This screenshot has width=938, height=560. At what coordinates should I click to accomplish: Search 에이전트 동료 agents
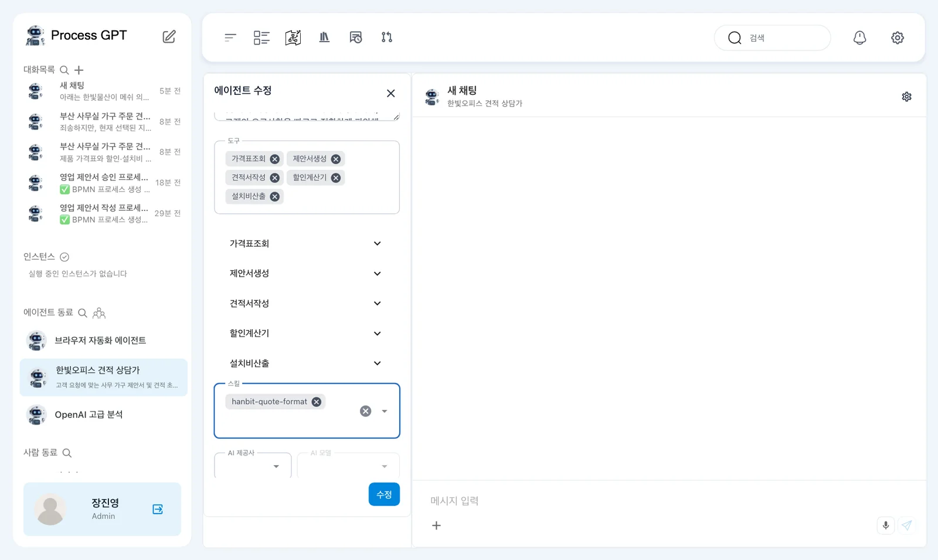click(83, 313)
